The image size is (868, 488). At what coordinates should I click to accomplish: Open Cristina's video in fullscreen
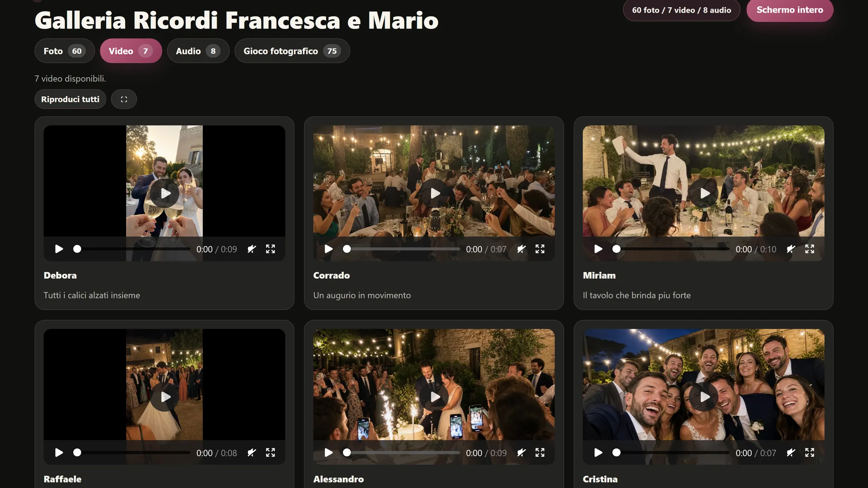pyautogui.click(x=809, y=452)
